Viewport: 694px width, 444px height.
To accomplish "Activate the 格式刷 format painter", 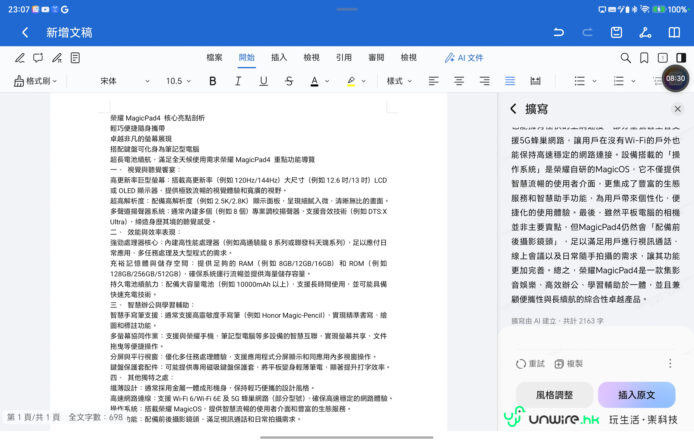I will tap(35, 81).
